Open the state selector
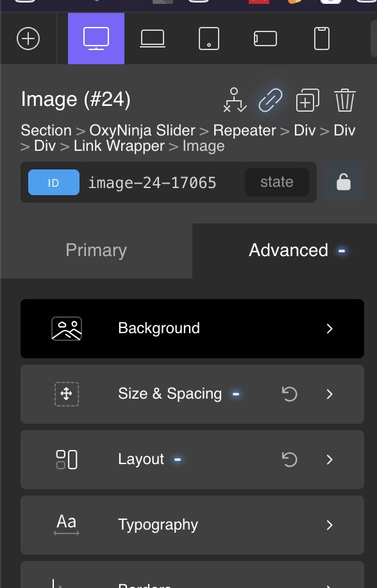This screenshot has height=588, width=377. pyautogui.click(x=277, y=182)
